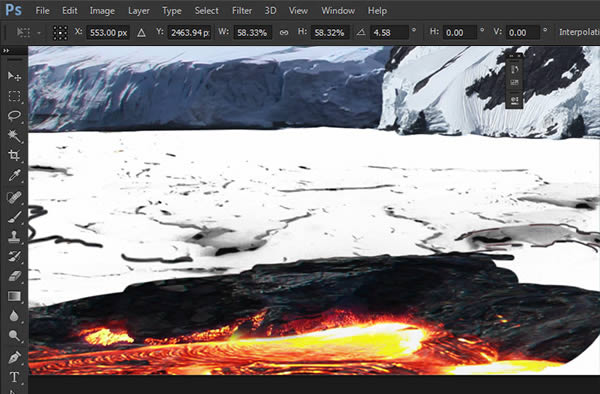This screenshot has height=394, width=600.
Task: Open the View menu
Action: click(x=298, y=11)
